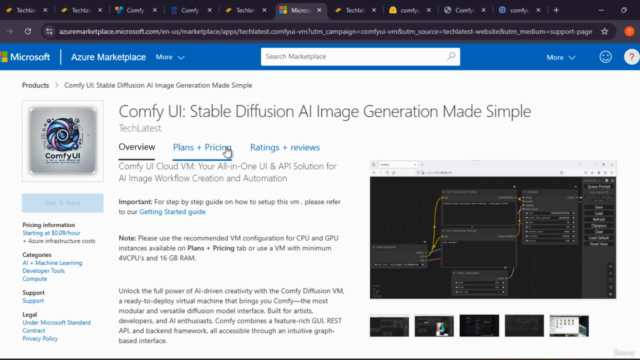
Task: Open the help question mark icon
Action: coord(631,57)
